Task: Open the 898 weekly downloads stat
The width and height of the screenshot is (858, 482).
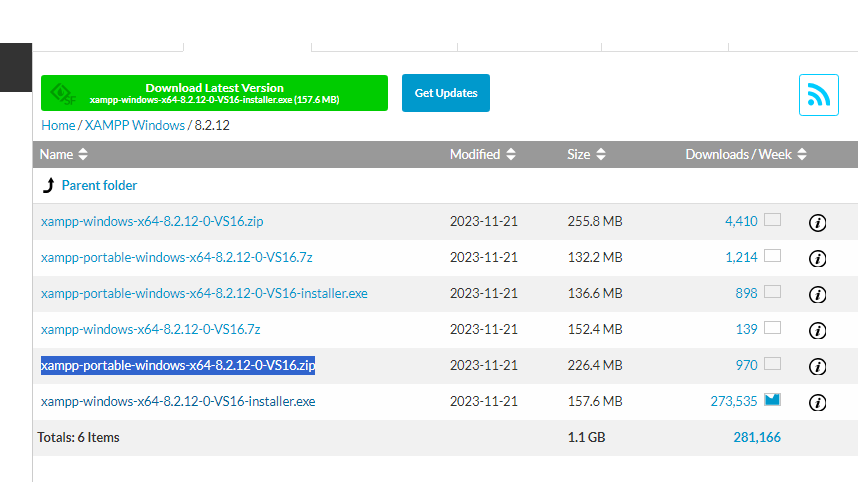Action: [x=746, y=293]
